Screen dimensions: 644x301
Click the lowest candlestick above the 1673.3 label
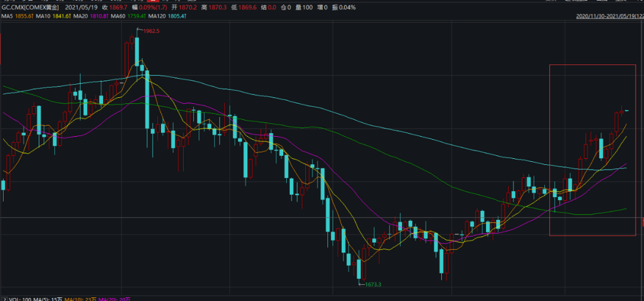(x=360, y=269)
